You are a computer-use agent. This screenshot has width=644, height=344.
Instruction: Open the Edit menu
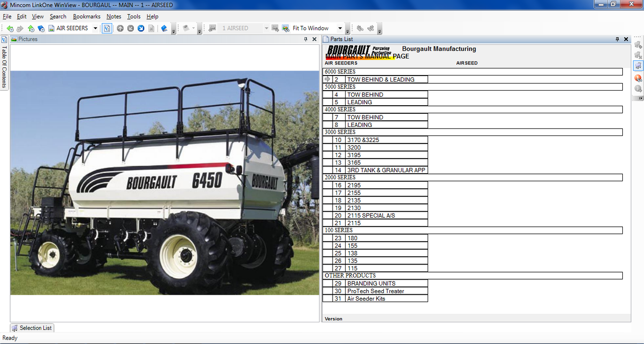coord(22,17)
